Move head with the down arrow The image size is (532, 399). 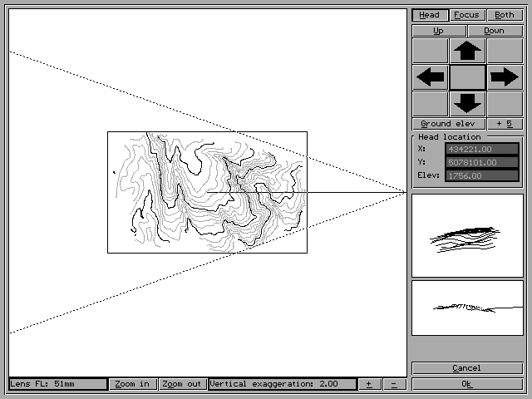tap(467, 104)
